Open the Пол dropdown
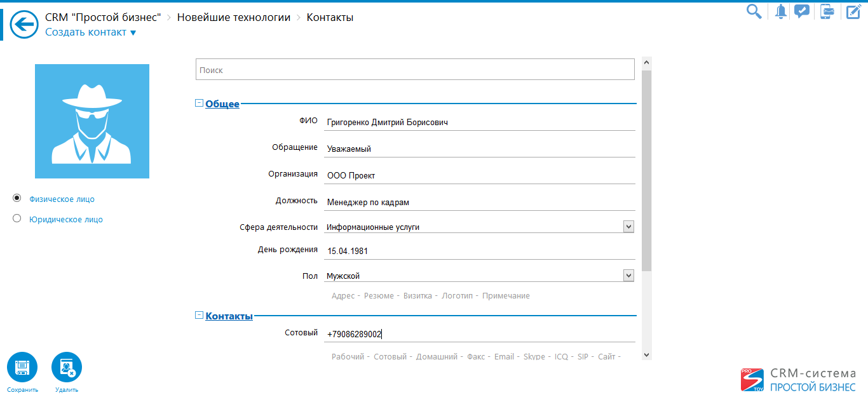Screen dimensions: 868x402 (628, 276)
